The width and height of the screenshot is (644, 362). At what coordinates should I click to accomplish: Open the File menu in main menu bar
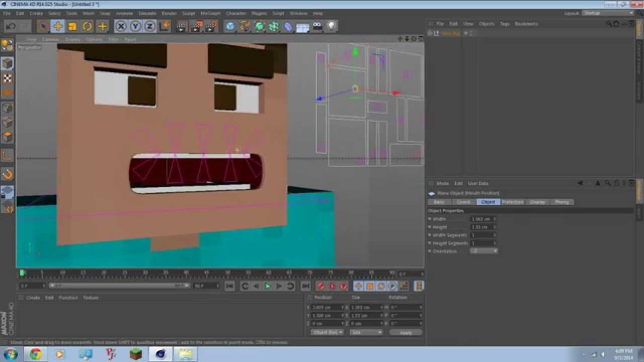pyautogui.click(x=7, y=14)
